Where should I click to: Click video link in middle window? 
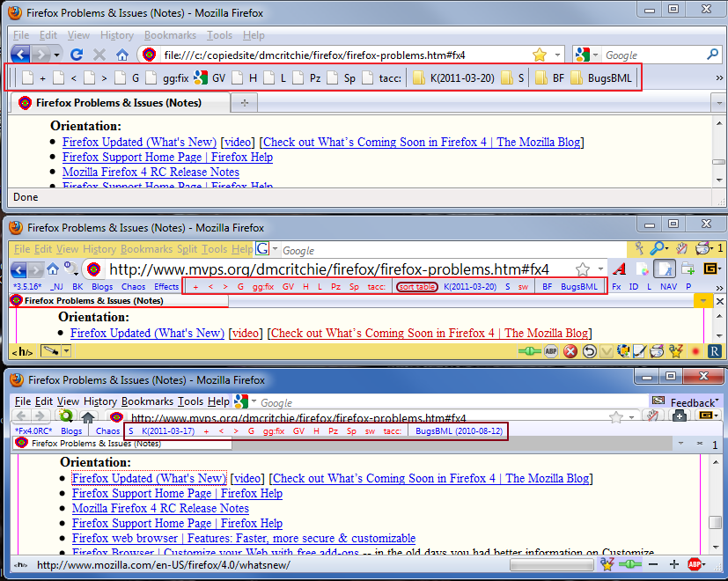[246, 333]
